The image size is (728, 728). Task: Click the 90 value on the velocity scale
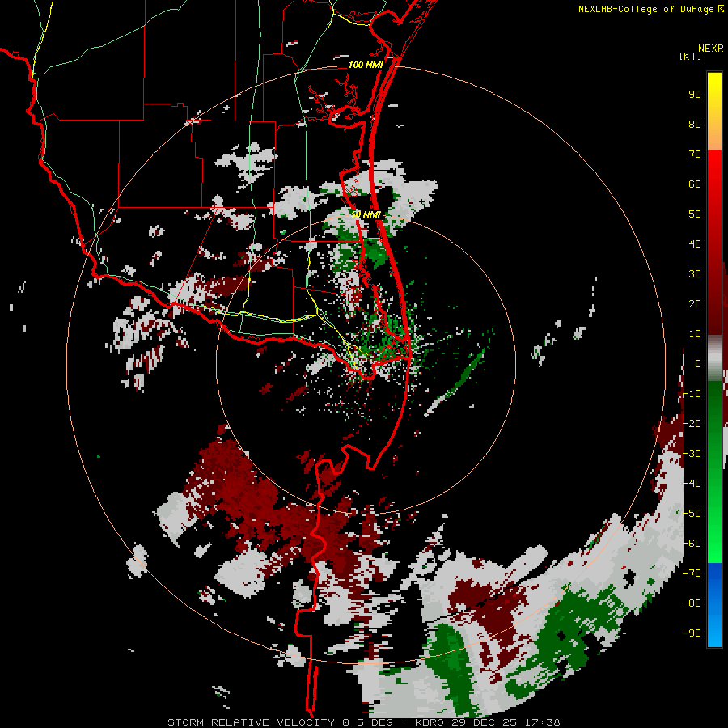pyautogui.click(x=695, y=95)
